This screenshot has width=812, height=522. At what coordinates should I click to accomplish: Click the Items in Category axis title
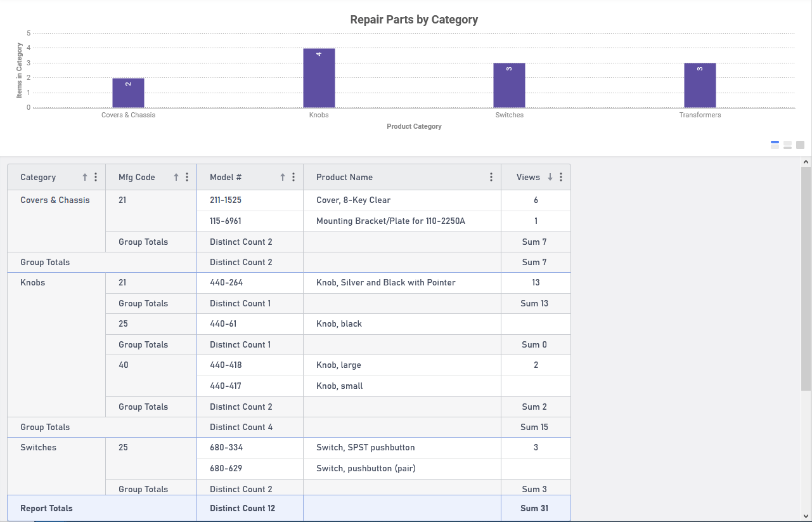(x=20, y=70)
